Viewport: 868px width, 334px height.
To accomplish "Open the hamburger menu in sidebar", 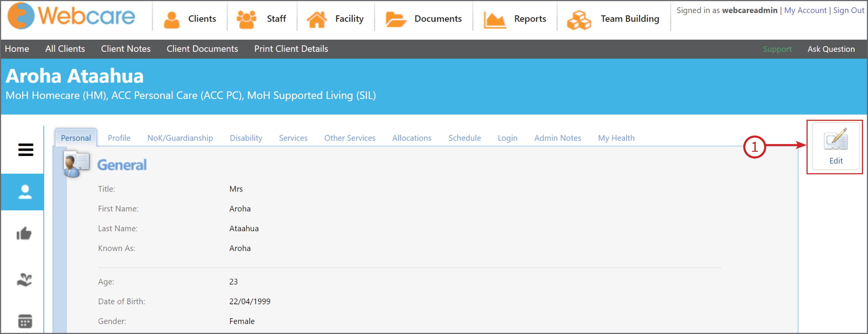I will click(26, 149).
